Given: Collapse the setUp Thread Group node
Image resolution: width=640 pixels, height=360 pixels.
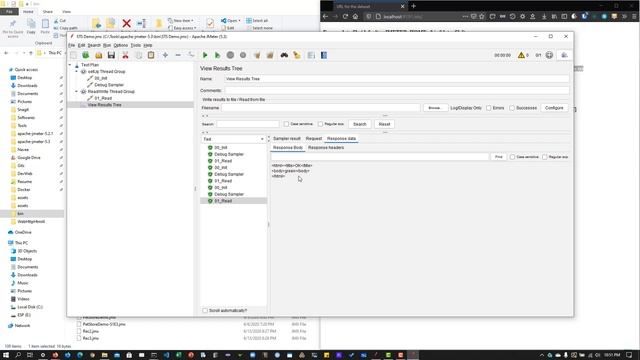Looking at the screenshot, I should click(x=76, y=71).
